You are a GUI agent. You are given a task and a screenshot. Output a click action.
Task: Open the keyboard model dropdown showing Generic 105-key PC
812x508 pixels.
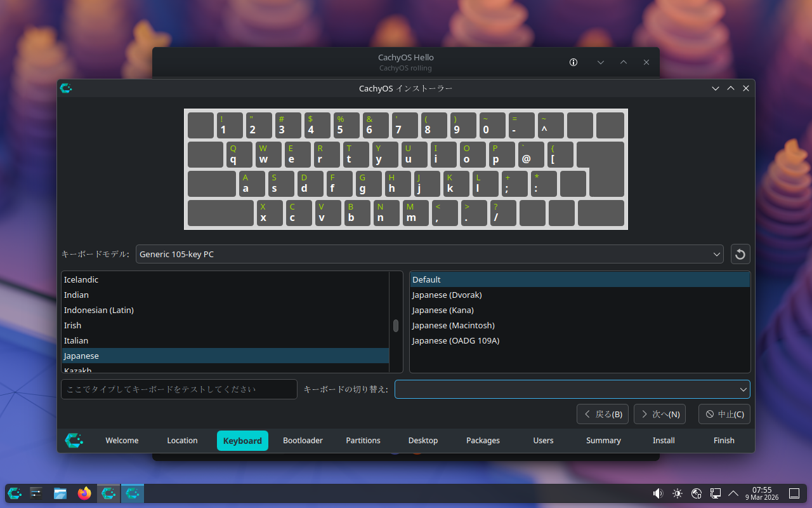tap(429, 254)
